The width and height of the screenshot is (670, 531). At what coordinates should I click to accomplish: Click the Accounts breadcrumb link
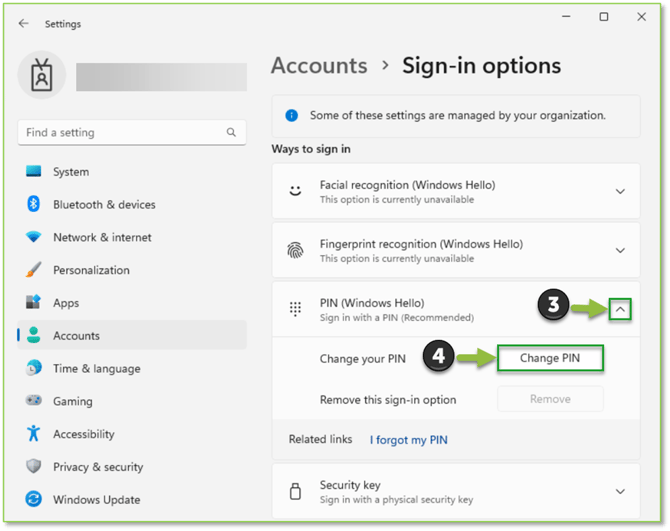coord(319,66)
